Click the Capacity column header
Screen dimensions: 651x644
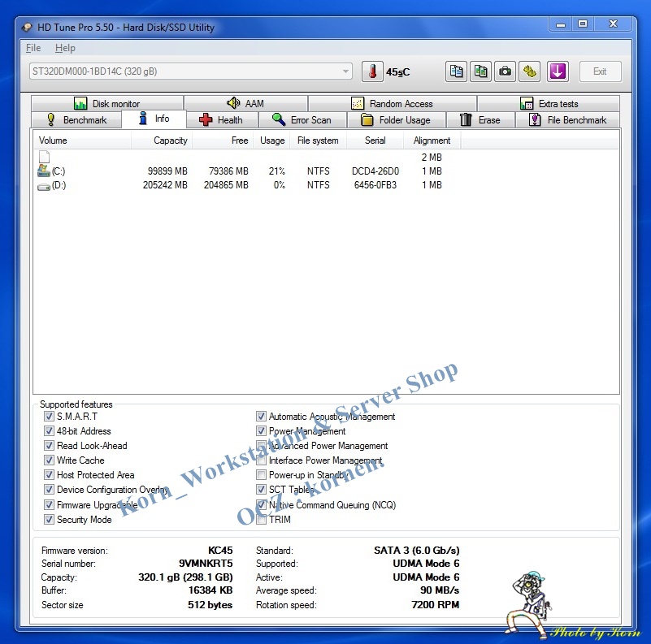click(162, 140)
